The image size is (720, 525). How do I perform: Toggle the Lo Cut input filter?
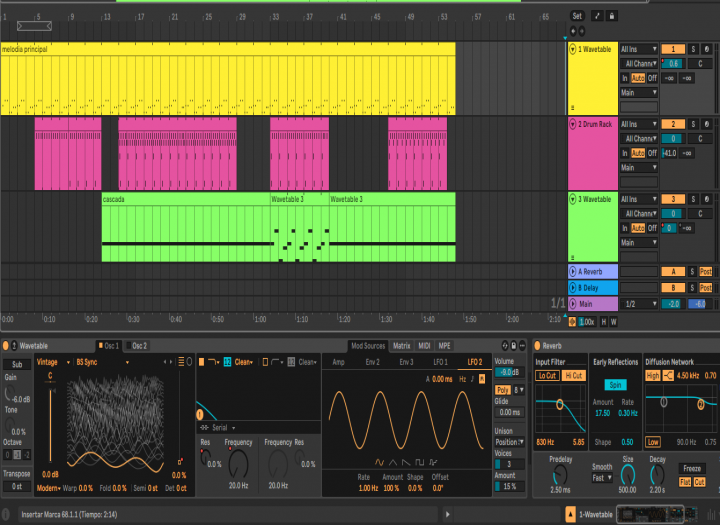click(x=547, y=375)
